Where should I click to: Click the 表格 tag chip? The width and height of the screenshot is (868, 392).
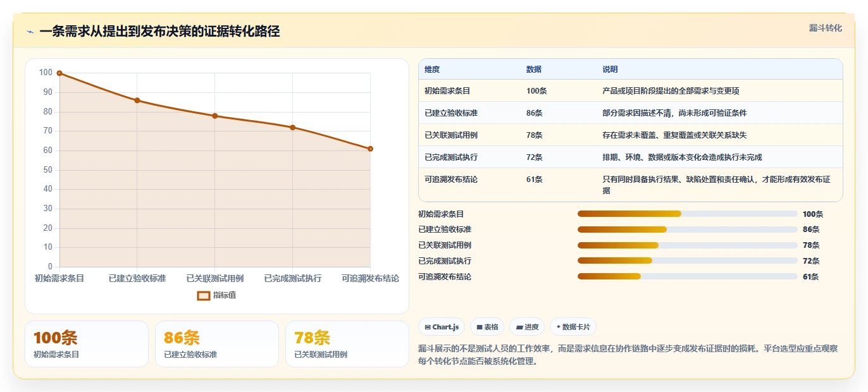(487, 327)
